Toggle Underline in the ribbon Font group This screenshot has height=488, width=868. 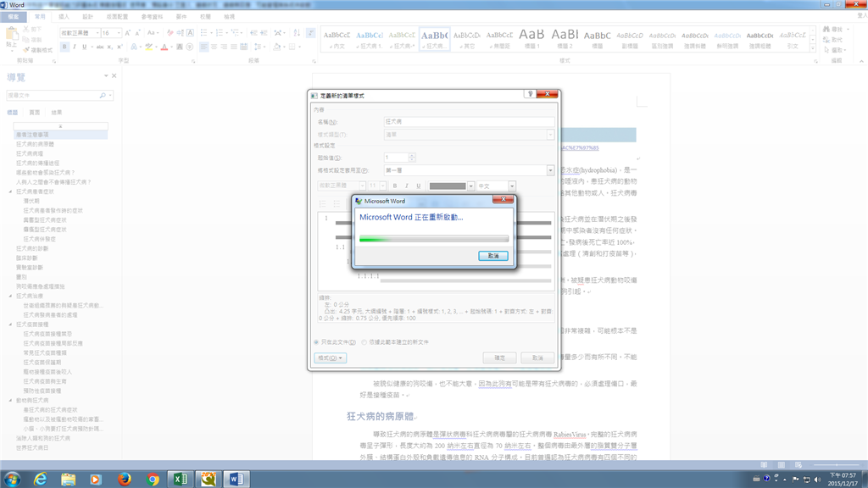[85, 47]
